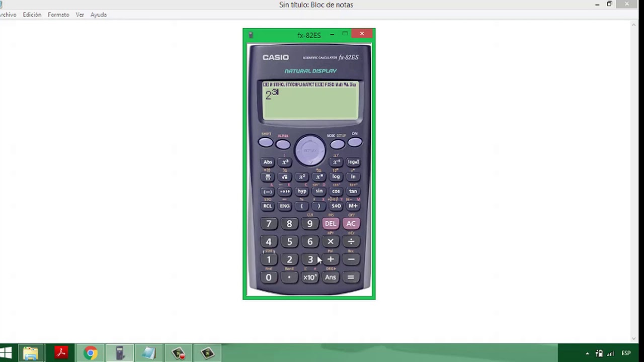The image size is (644, 362).
Task: Click the x inverse key
Action: point(336,162)
